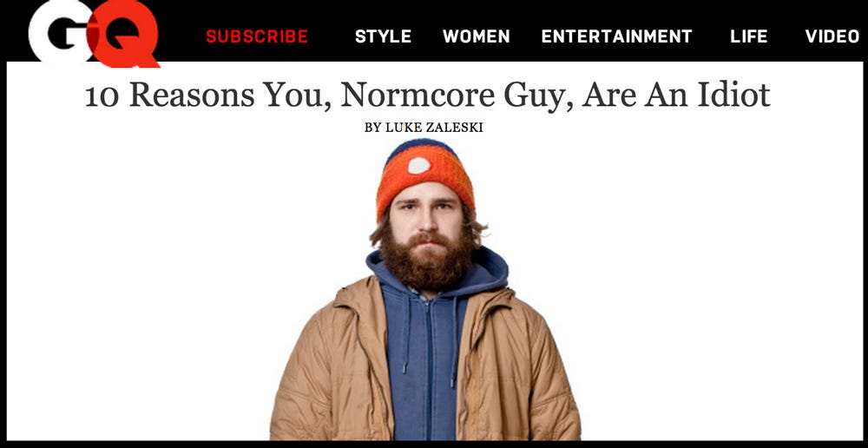This screenshot has height=448, width=868.
Task: Click the word Normcore in the headline
Action: tap(418, 95)
